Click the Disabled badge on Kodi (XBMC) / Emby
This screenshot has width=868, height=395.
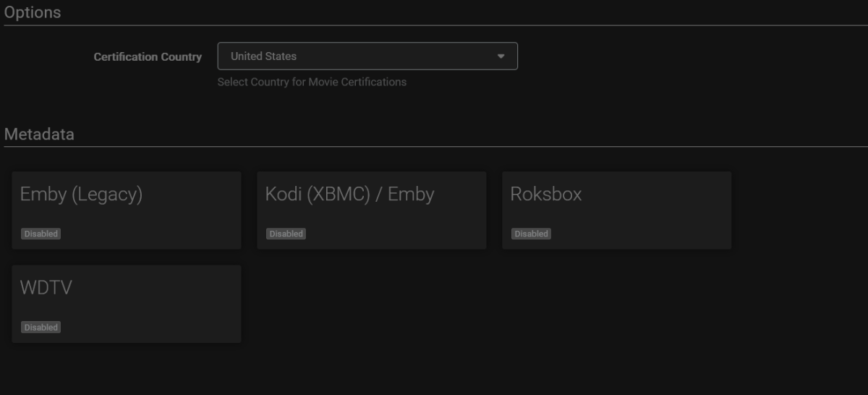tap(286, 234)
